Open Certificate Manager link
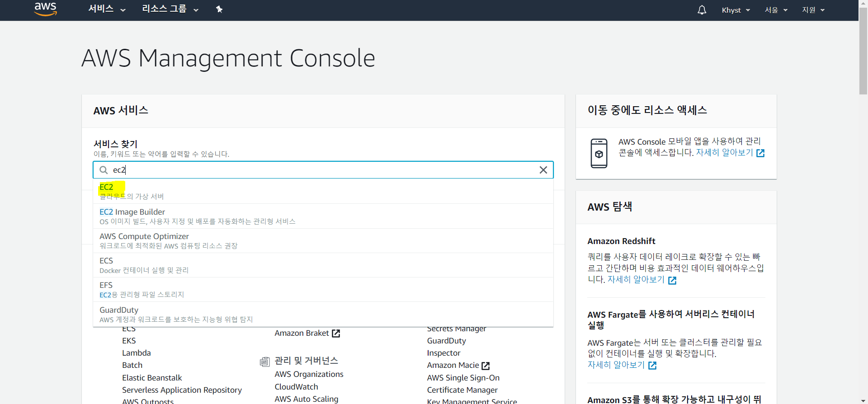 (462, 390)
